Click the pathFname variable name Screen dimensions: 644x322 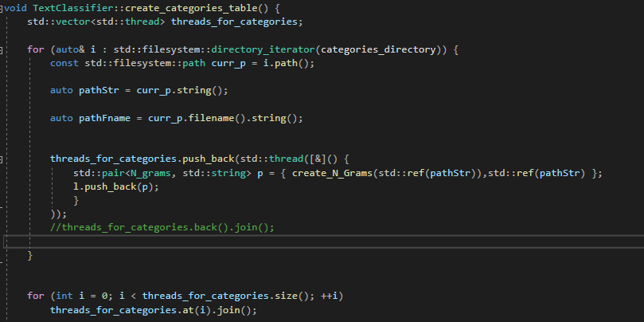(x=104, y=119)
